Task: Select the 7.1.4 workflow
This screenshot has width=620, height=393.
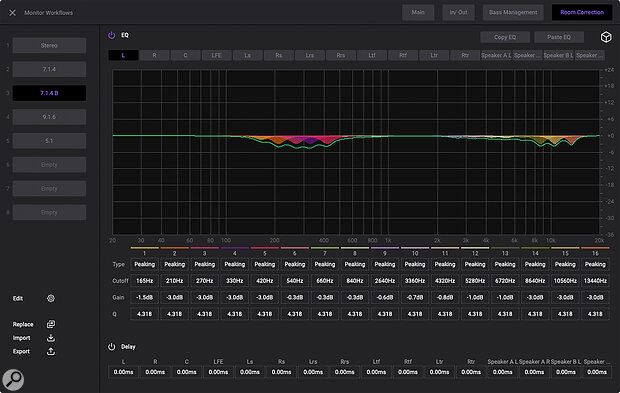Action: [49, 69]
